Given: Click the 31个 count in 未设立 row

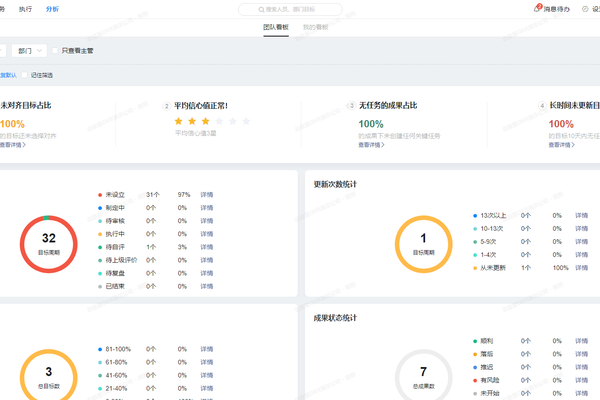Looking at the screenshot, I should click(x=153, y=195).
